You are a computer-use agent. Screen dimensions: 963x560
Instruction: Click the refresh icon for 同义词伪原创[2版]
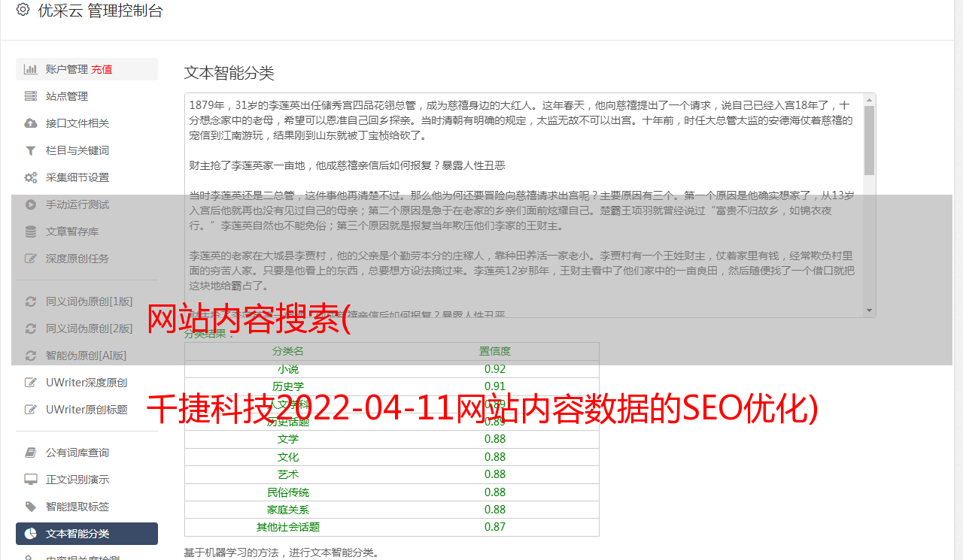coord(31,328)
